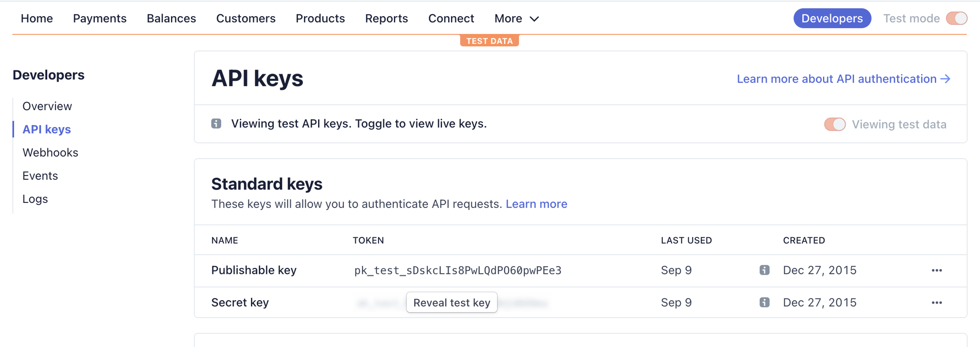Select Logs in the sidebar
This screenshot has width=980, height=347.
coord(35,199)
